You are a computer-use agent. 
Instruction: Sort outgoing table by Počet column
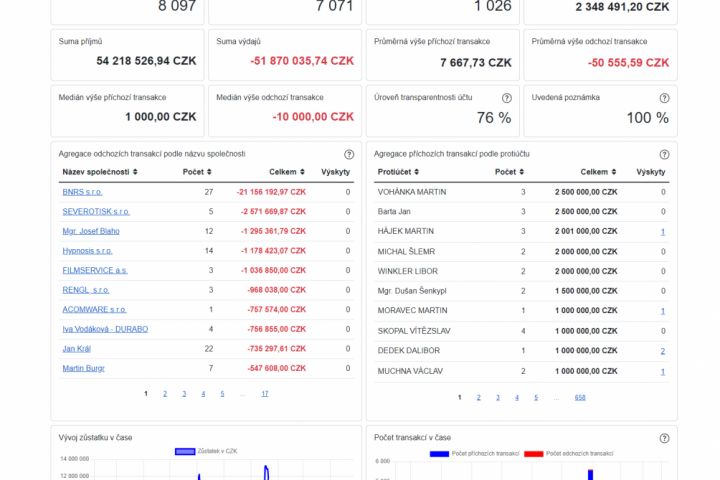(197, 172)
